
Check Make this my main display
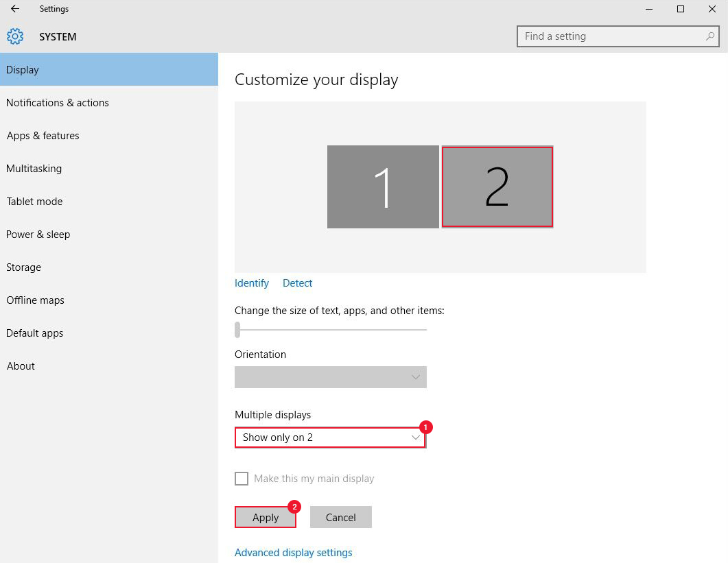[x=242, y=479]
